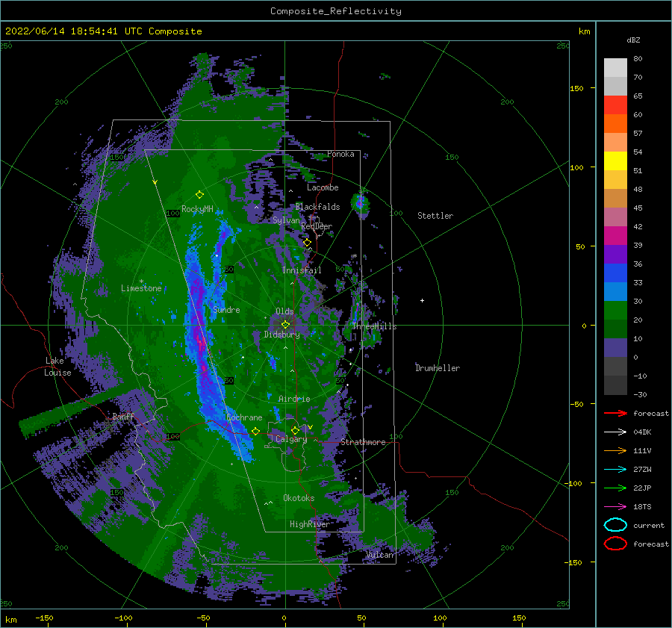Click the yellow swatch between 54 and 51 dBZ
The image size is (672, 628).
tap(615, 161)
